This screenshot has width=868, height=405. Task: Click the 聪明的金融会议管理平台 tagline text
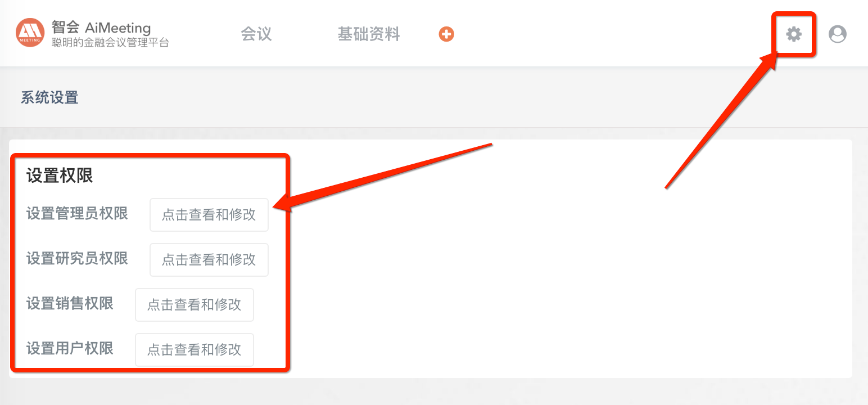110,43
